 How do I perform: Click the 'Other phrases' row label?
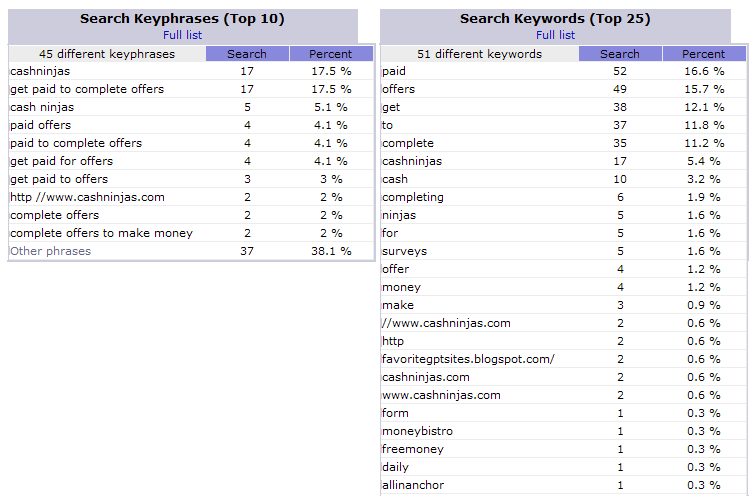[50, 251]
